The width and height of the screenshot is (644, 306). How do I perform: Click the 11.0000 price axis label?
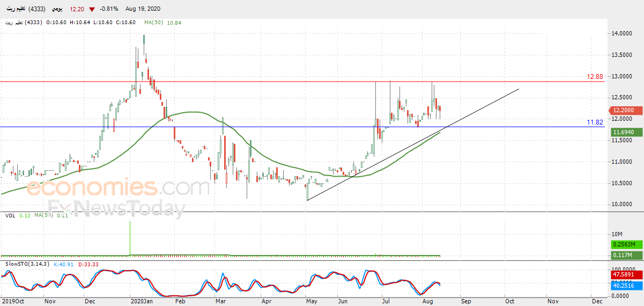(623, 162)
